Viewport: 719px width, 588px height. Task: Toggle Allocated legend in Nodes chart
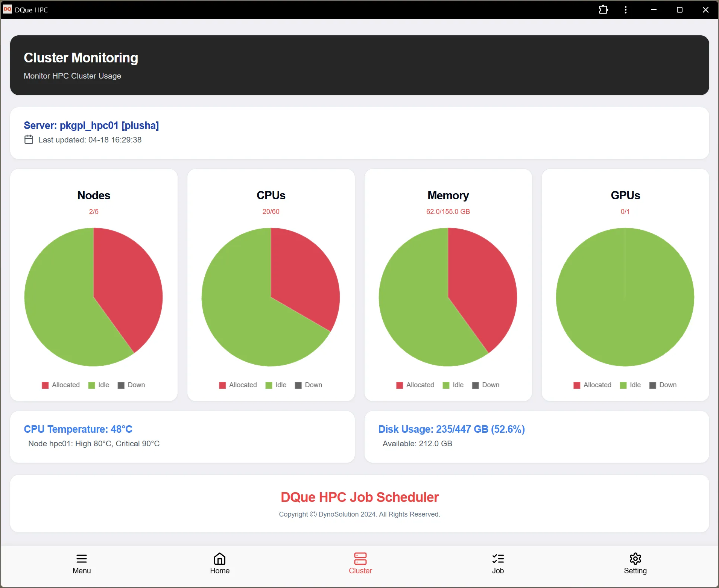(x=61, y=385)
